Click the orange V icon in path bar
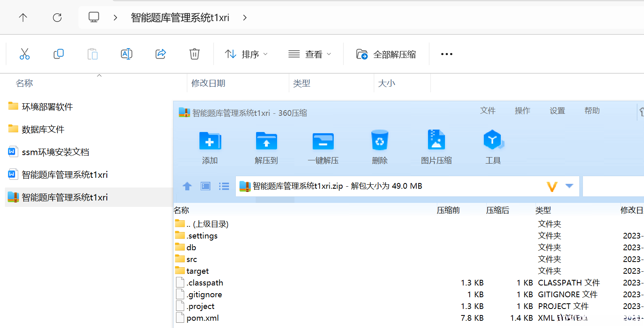Image resolution: width=644 pixels, height=328 pixels. (x=552, y=186)
